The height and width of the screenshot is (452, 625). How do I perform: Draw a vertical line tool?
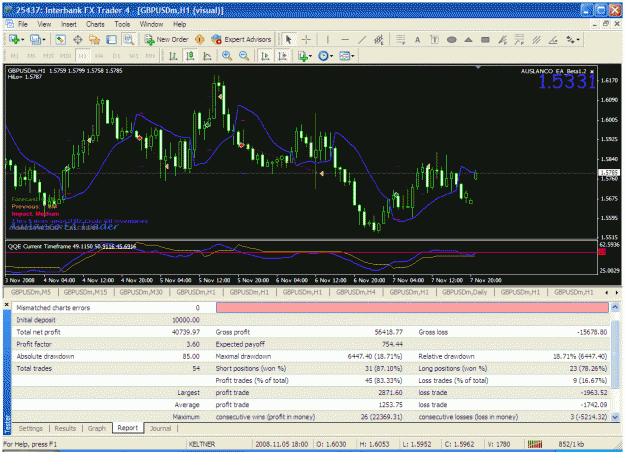(x=328, y=39)
